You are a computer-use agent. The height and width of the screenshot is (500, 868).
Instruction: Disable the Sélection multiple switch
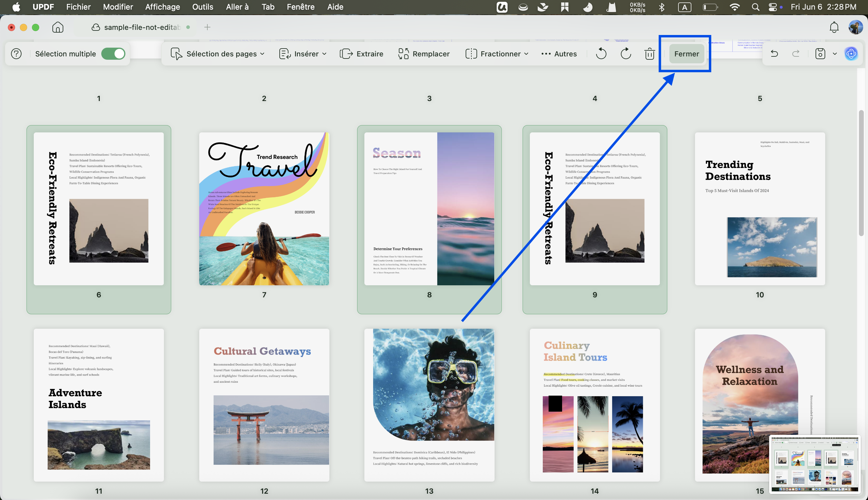point(113,54)
